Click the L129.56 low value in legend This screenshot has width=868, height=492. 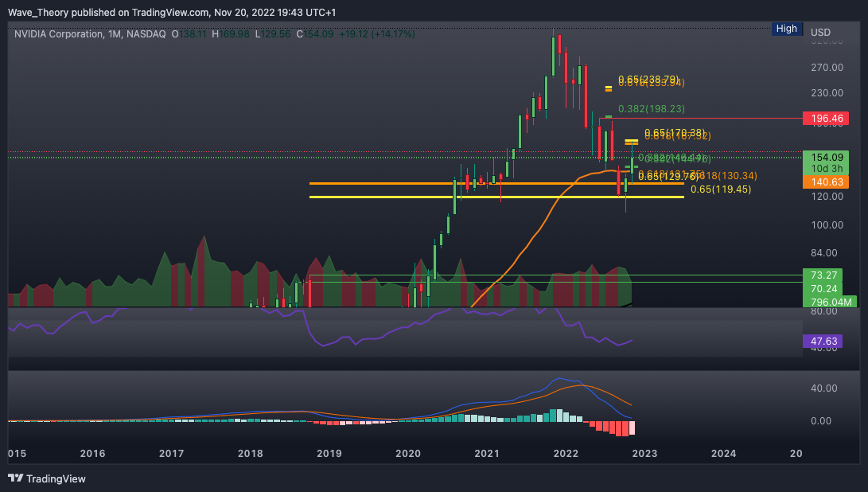[273, 34]
